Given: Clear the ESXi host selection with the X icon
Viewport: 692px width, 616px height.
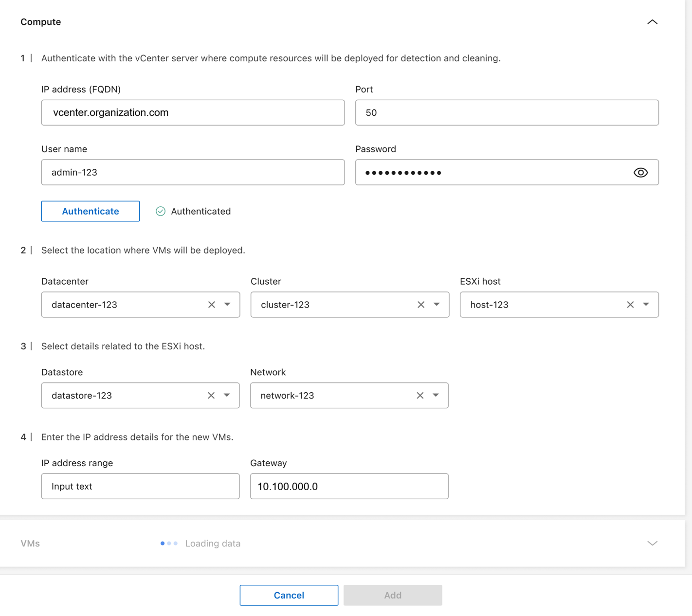Looking at the screenshot, I should [630, 305].
